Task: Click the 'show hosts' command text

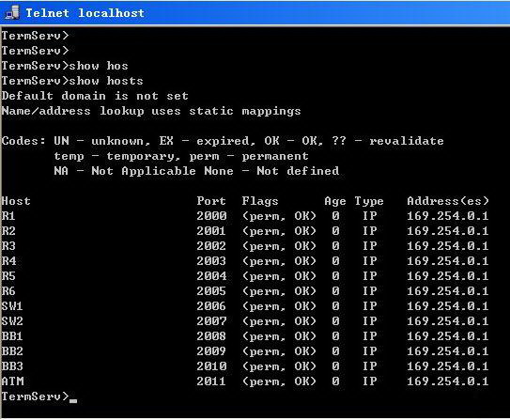Action: tap(106, 81)
